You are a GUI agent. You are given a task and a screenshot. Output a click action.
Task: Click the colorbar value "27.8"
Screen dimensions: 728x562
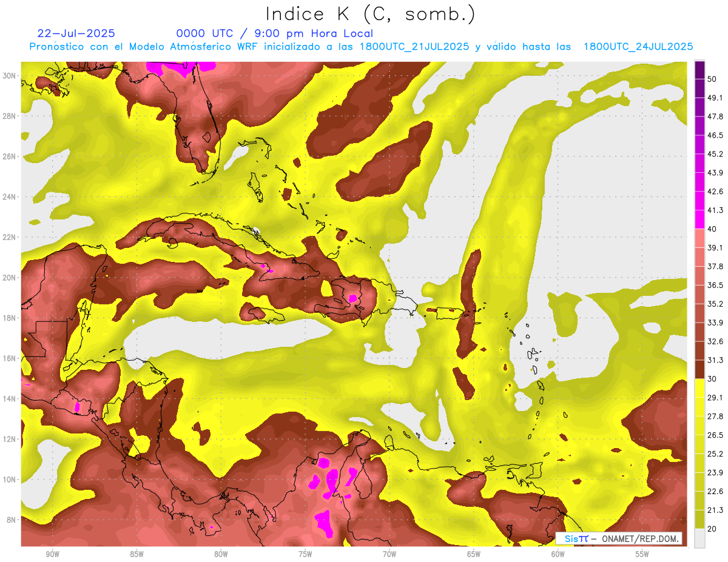[x=715, y=416]
